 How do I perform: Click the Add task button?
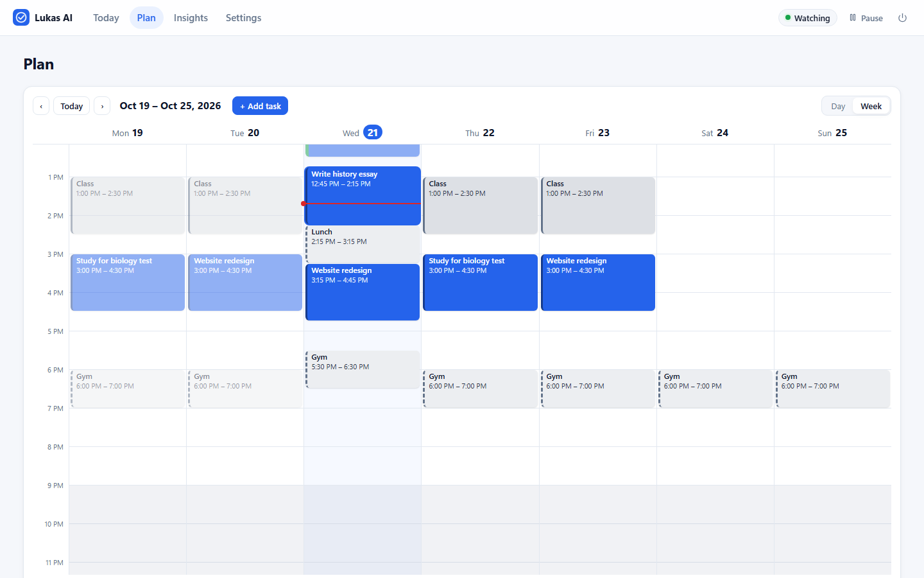[x=260, y=106]
